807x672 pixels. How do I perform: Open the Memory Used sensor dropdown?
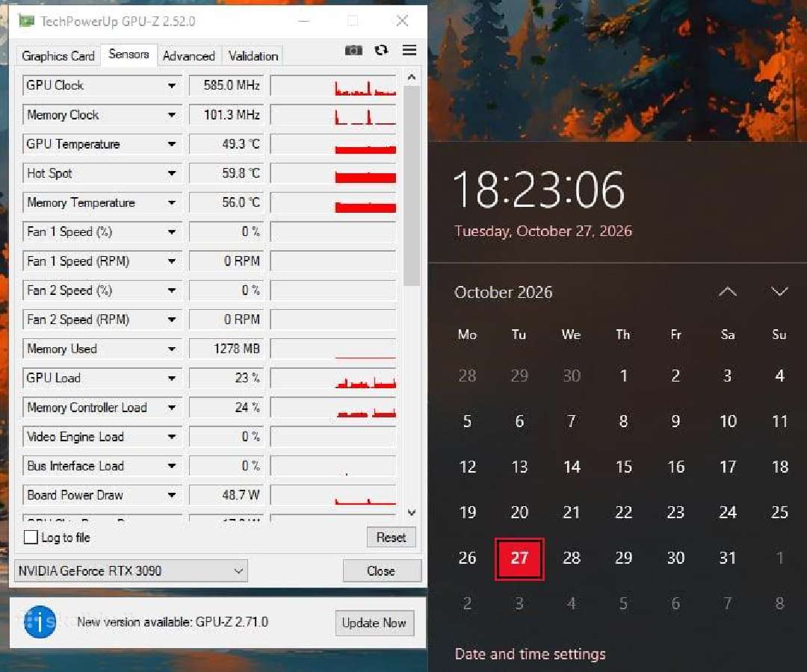click(x=171, y=349)
